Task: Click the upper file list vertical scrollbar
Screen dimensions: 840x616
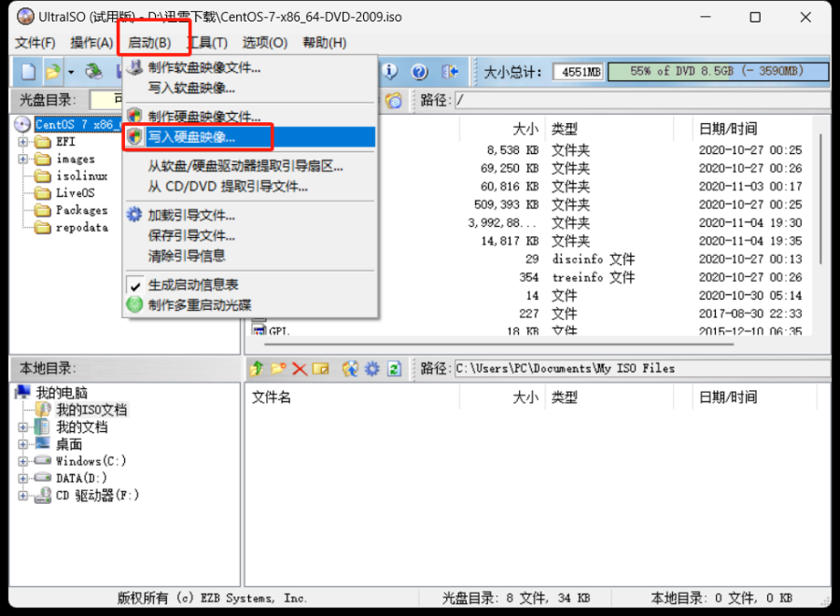Action: (820, 198)
